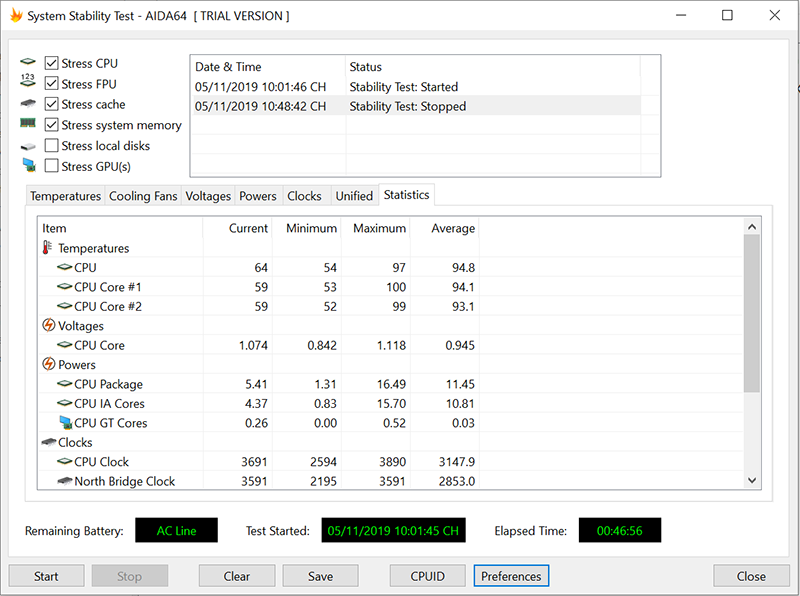
Task: Open the Preferences dialog
Action: pos(511,576)
